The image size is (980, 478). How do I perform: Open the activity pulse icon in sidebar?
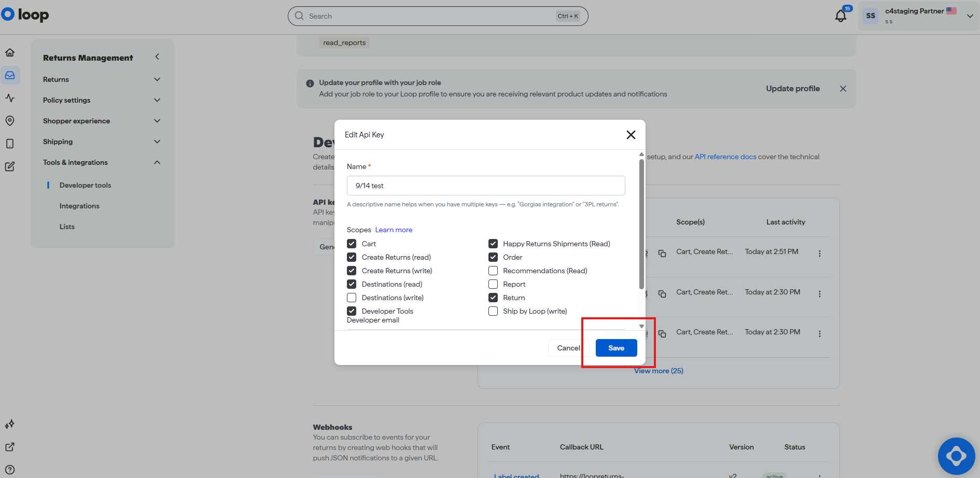[10, 98]
